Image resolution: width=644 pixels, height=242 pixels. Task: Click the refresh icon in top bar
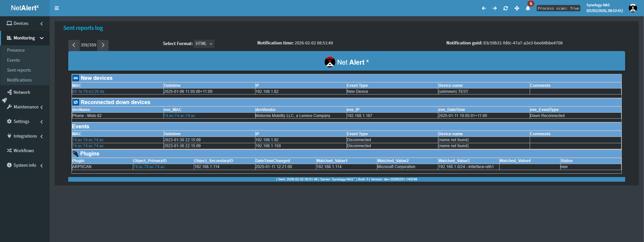pyautogui.click(x=506, y=8)
